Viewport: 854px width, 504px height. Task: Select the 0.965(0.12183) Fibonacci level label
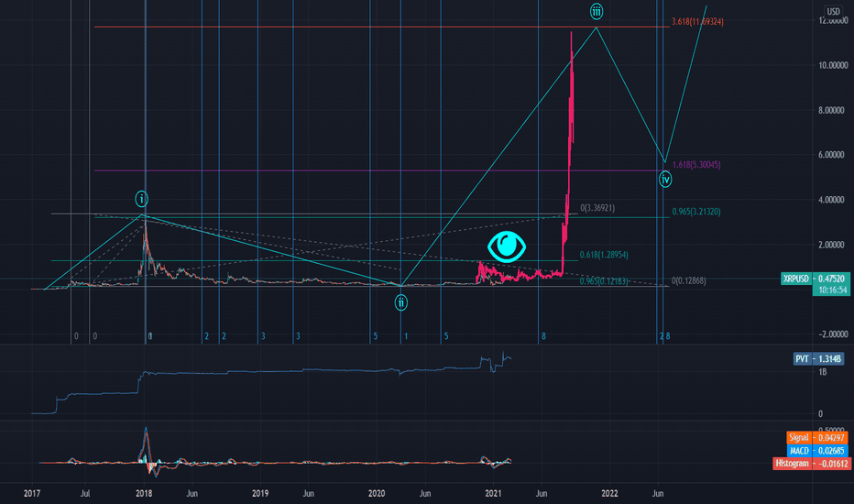604,281
